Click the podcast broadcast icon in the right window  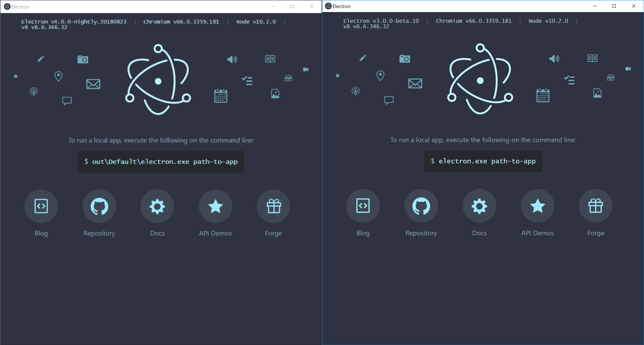356,91
